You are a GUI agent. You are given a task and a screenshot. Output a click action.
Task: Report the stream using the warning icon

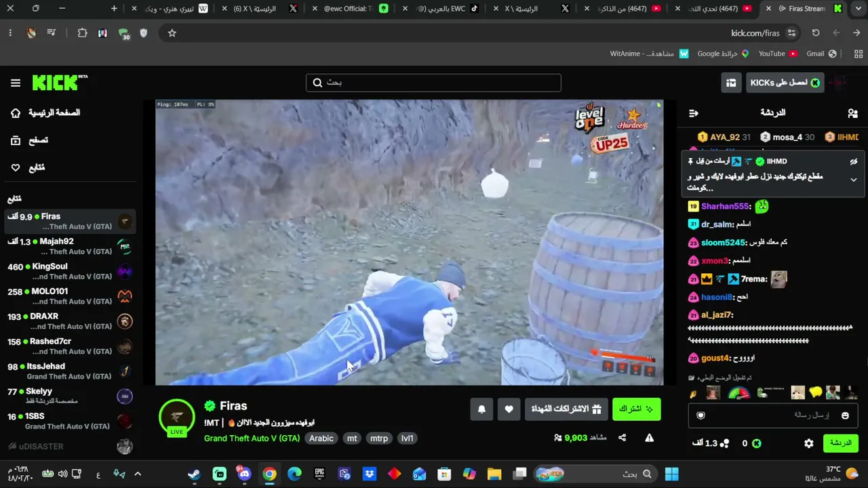[649, 438]
